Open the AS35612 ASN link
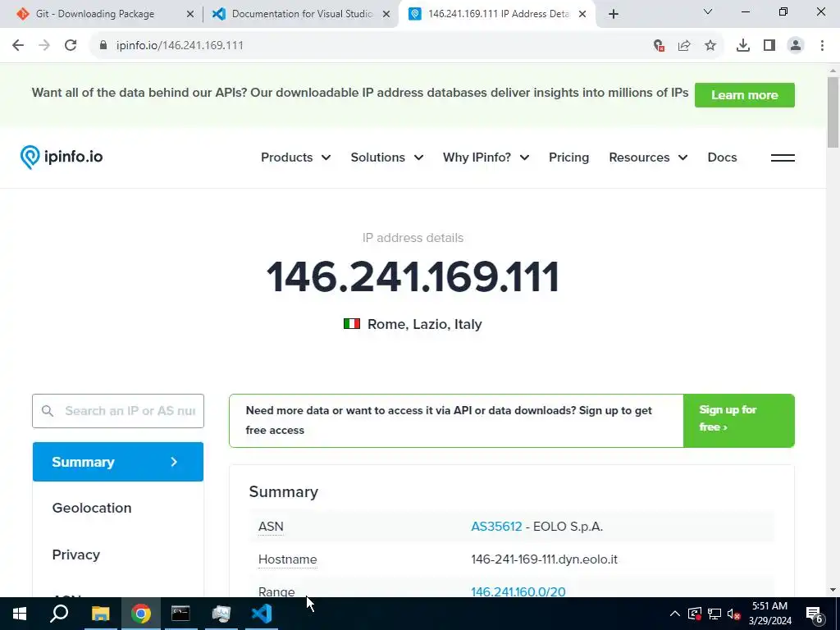This screenshot has width=840, height=630. (x=496, y=527)
